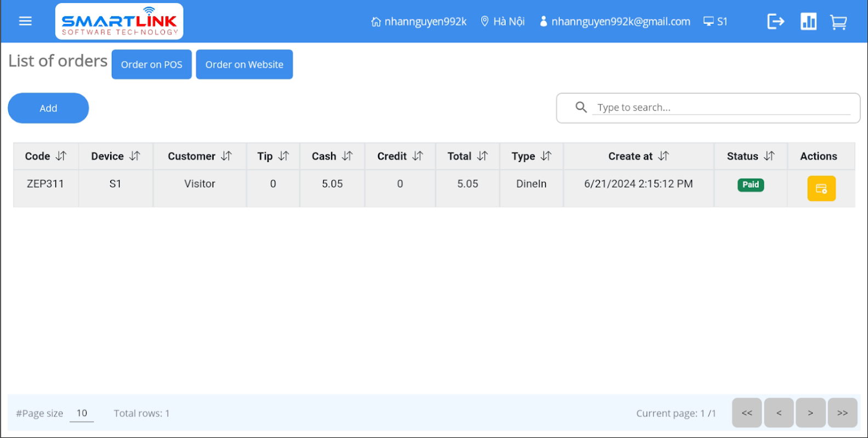This screenshot has height=438, width=868.
Task: Open the shopping cart icon
Action: tap(838, 22)
